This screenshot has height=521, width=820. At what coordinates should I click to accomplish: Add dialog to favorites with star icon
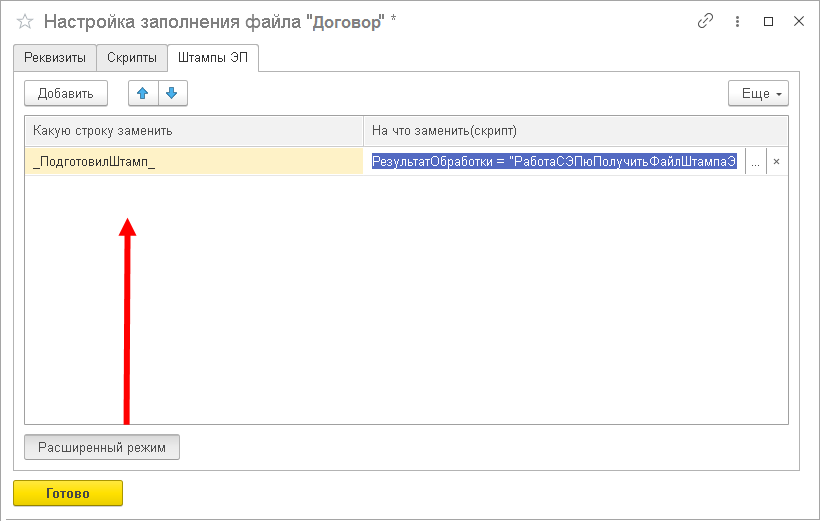point(26,21)
